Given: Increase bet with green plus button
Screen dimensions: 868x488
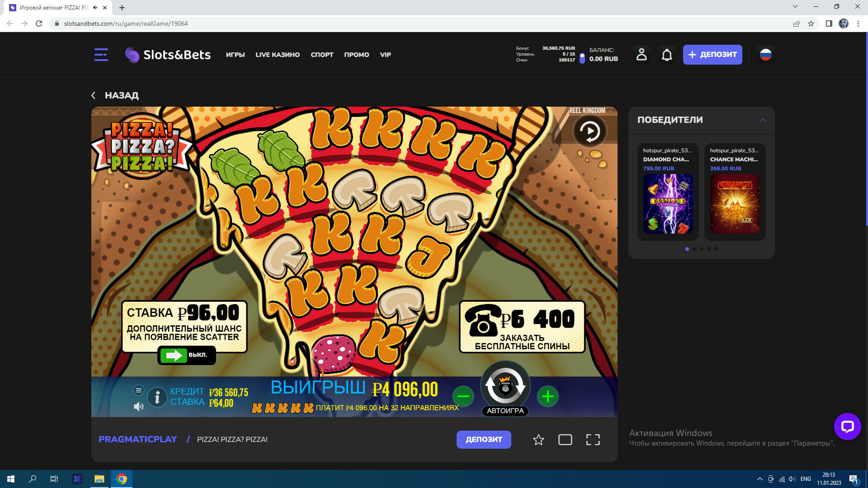Looking at the screenshot, I should click(x=547, y=397).
